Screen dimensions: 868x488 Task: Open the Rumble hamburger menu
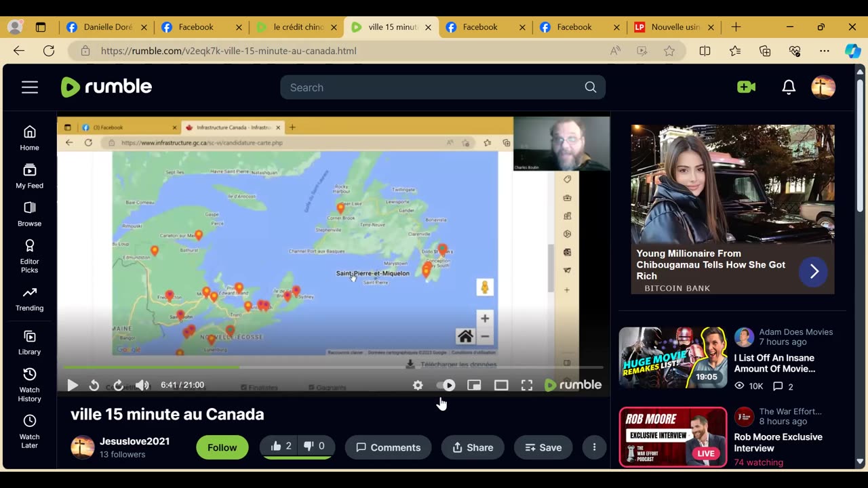coord(30,87)
